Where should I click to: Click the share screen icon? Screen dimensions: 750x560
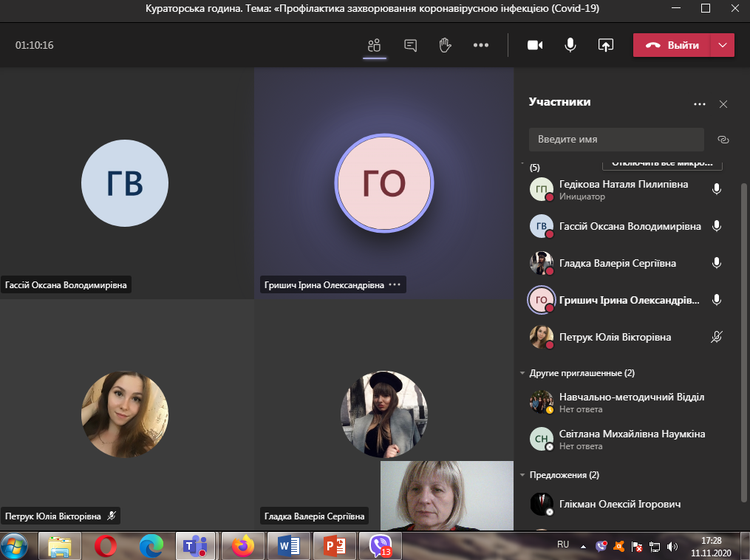click(605, 45)
